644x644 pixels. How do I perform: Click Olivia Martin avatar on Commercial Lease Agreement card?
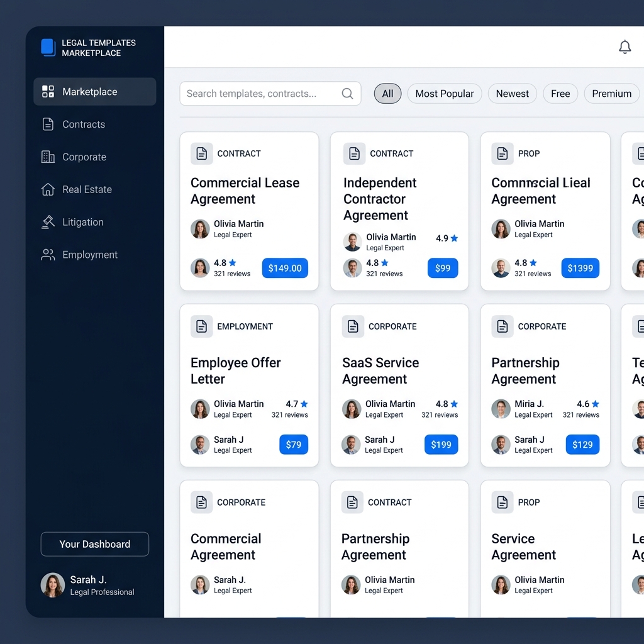200,229
